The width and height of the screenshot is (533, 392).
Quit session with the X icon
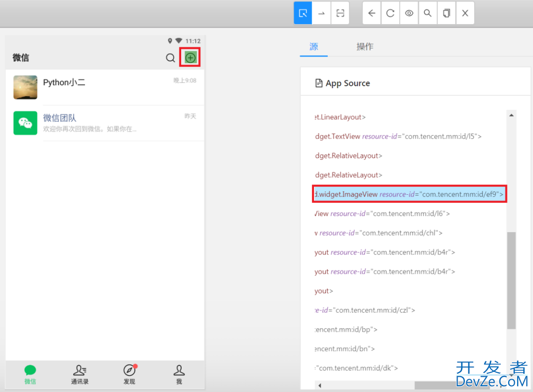click(x=465, y=13)
